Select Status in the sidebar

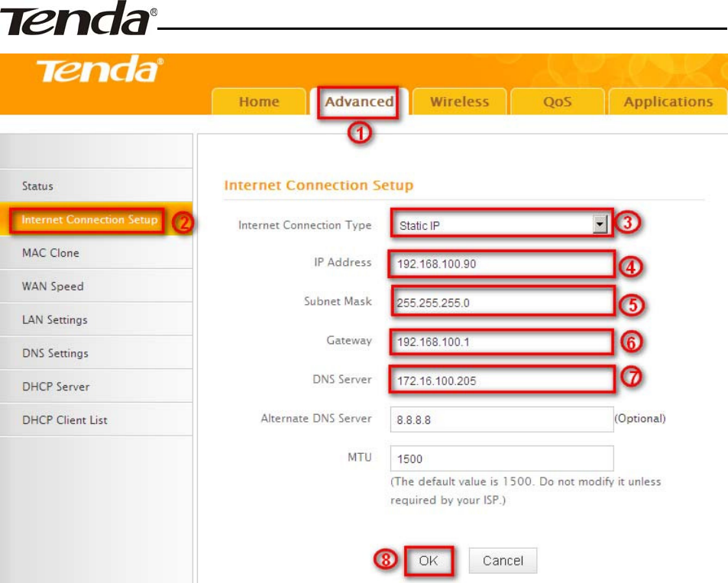95,186
